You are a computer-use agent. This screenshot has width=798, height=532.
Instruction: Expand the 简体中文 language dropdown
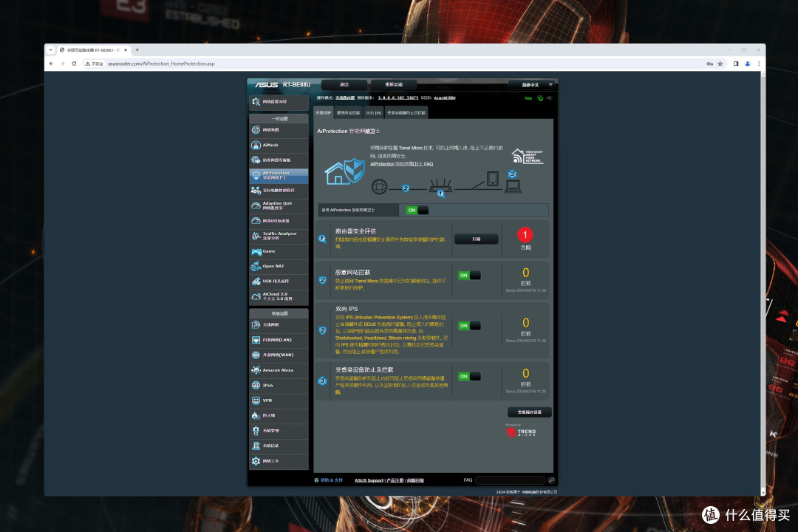click(531, 85)
